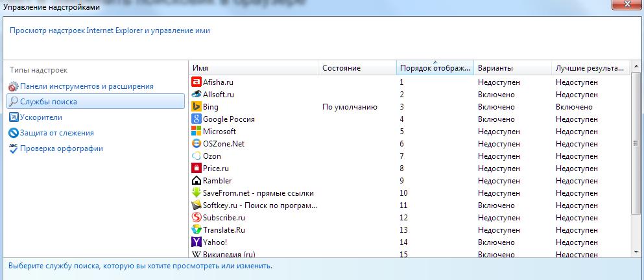Viewport: 644px width, 280px height.
Task: Select the Yahoo! row name
Action: (215, 242)
